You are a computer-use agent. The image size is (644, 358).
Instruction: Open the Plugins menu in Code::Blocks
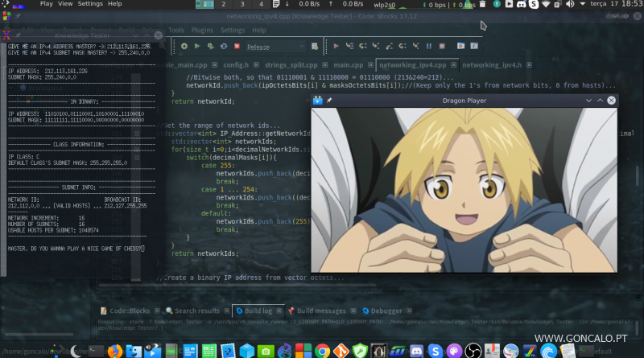pos(202,30)
